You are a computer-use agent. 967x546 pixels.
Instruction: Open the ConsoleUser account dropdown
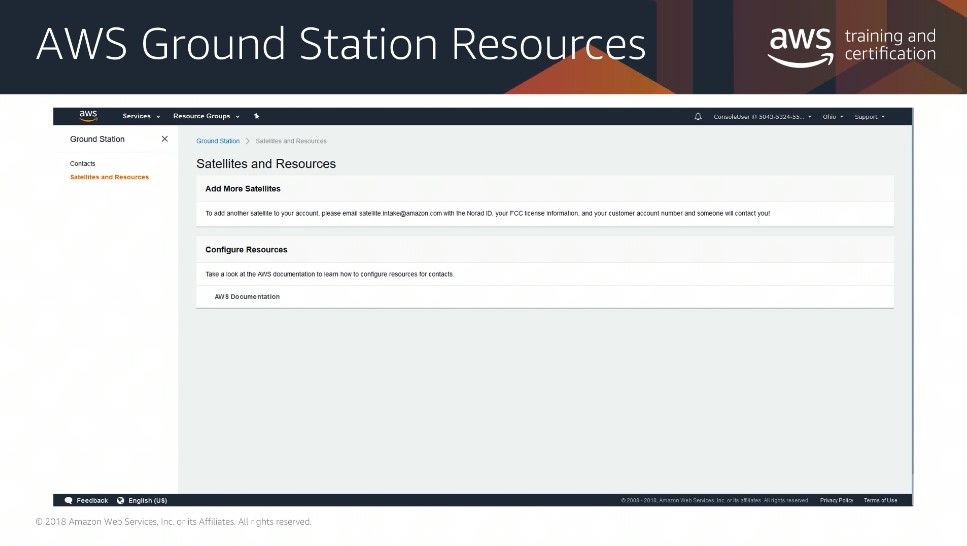tap(762, 117)
